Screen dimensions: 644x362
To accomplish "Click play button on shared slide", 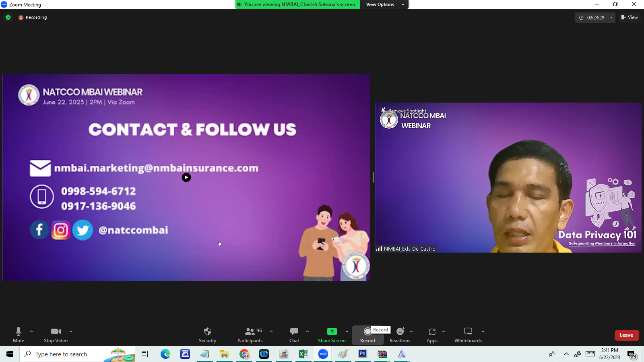I will click(x=186, y=177).
